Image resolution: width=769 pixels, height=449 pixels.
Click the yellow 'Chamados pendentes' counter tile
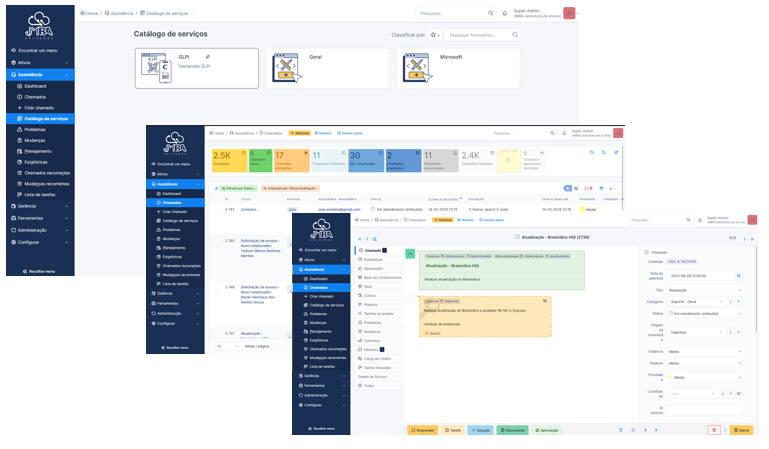coord(290,160)
